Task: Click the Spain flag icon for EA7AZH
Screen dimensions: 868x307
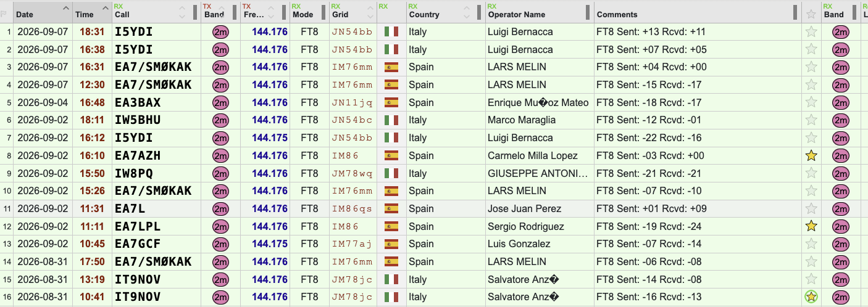Action: pyautogui.click(x=391, y=155)
